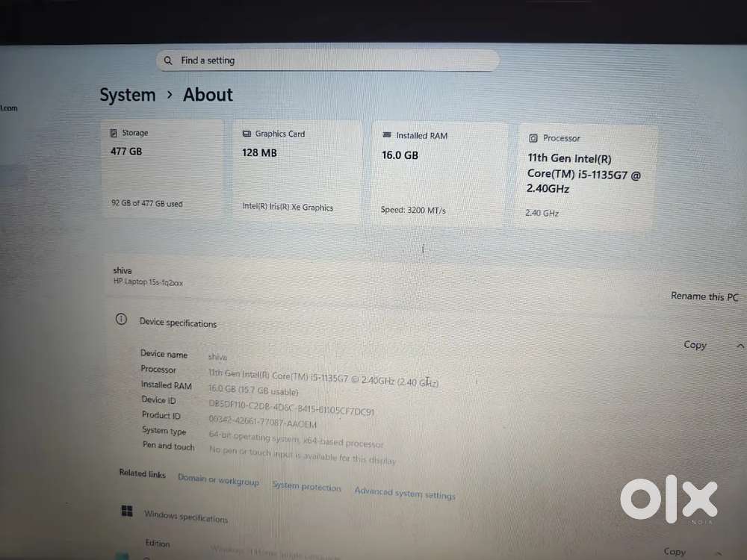747x560 pixels.
Task: Select About in the breadcrumb
Action: click(207, 95)
